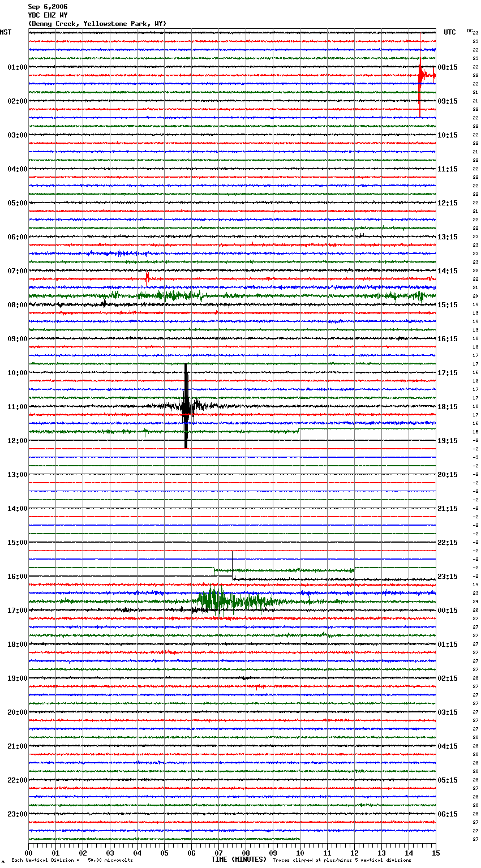Screen dimensions: 481x868
Task: Select the '11:00' MST hour label
Action: [x=17, y=407]
